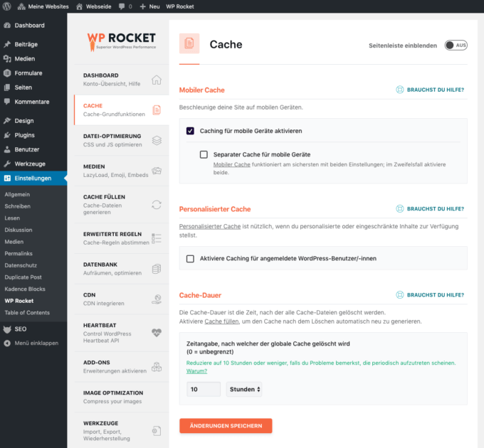Click the Design brush icon
The height and width of the screenshot is (448, 484).
[x=7, y=121]
